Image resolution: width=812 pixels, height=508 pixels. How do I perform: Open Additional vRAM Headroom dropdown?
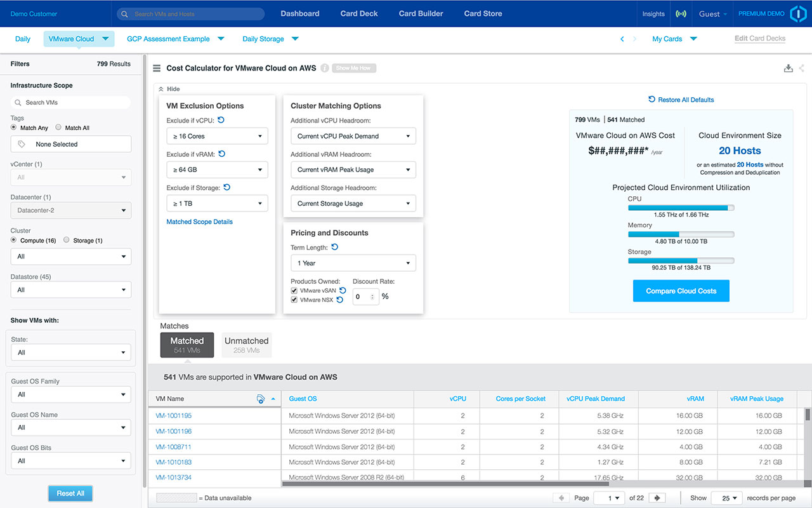pyautogui.click(x=353, y=170)
